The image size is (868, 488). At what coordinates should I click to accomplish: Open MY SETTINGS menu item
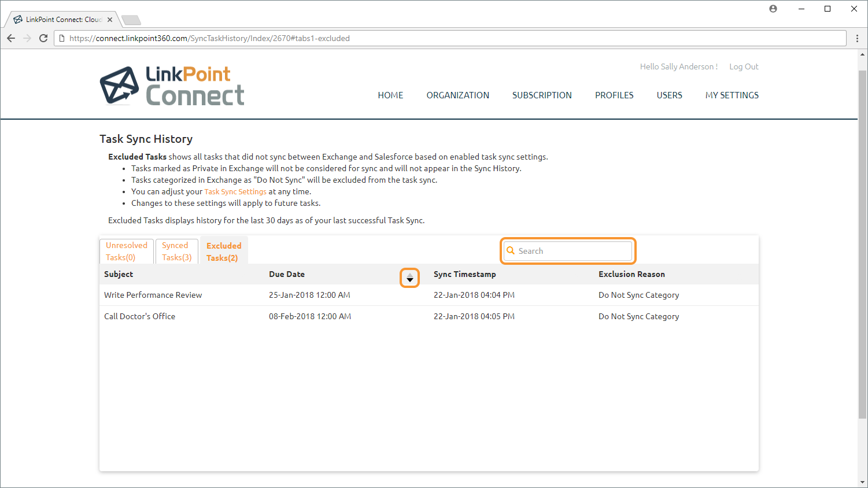(732, 95)
